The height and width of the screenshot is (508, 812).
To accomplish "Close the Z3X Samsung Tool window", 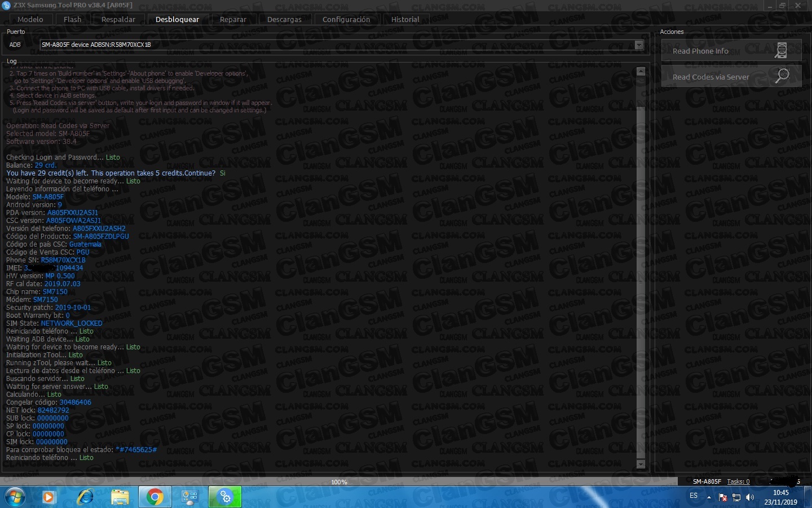I will 798,5.
